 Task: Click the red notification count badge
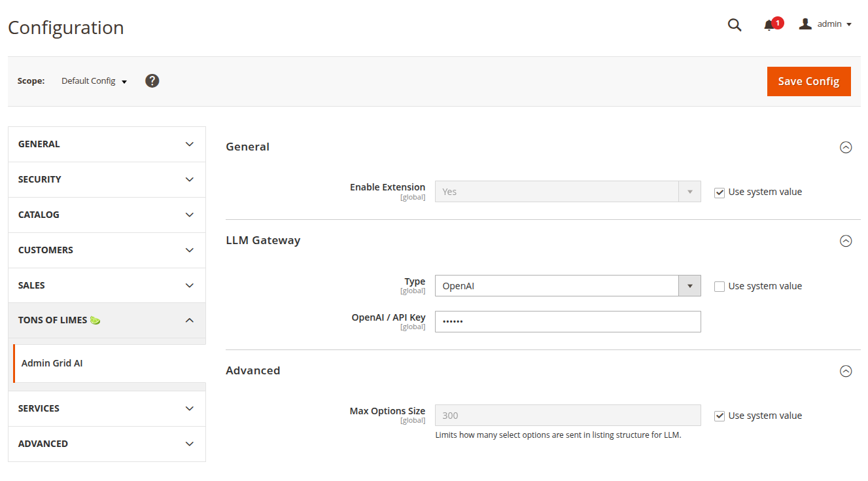778,23
